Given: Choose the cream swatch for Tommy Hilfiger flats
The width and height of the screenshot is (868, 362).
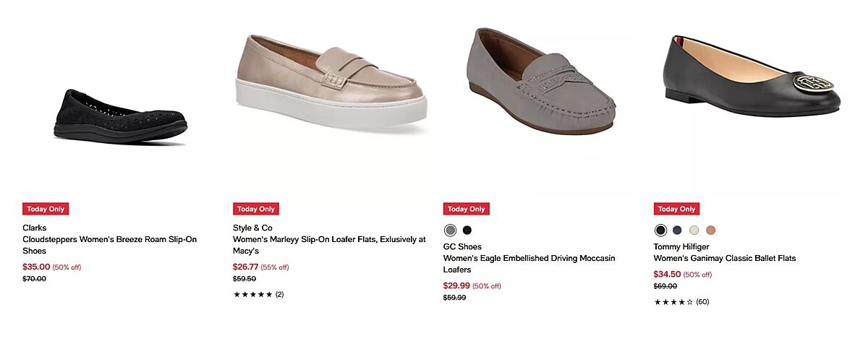Looking at the screenshot, I should 694,230.
